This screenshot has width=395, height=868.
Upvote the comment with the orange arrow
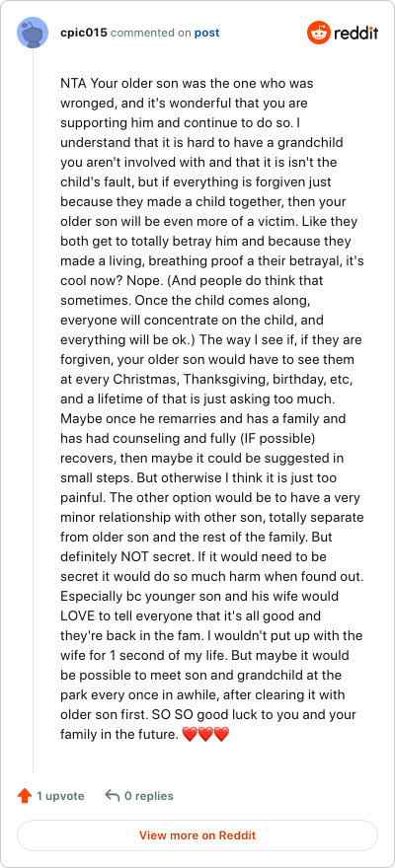coord(25,796)
